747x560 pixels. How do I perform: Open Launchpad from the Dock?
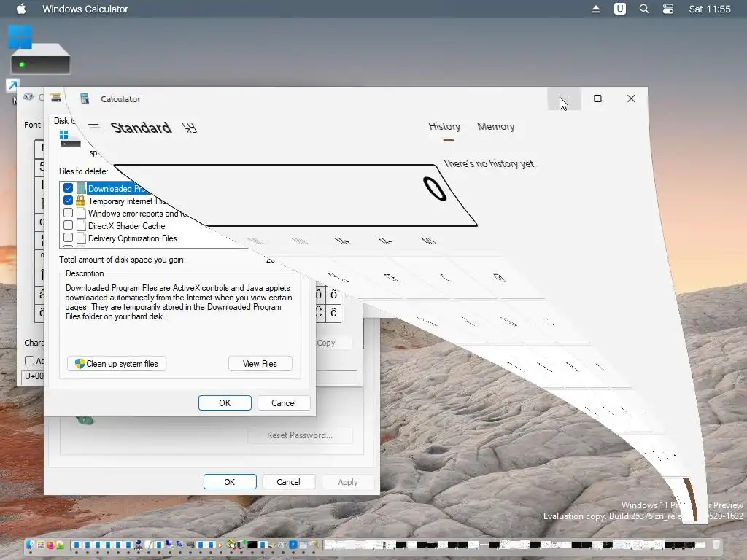pyautogui.click(x=40, y=545)
